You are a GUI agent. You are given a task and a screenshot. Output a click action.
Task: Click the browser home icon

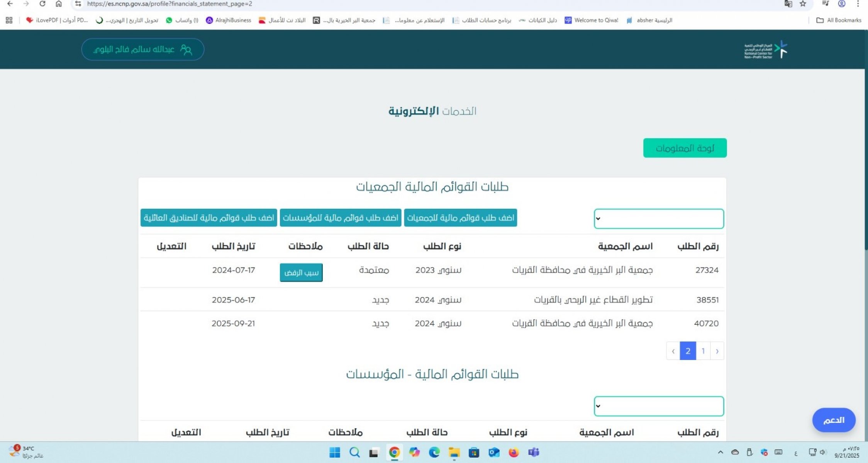point(59,4)
